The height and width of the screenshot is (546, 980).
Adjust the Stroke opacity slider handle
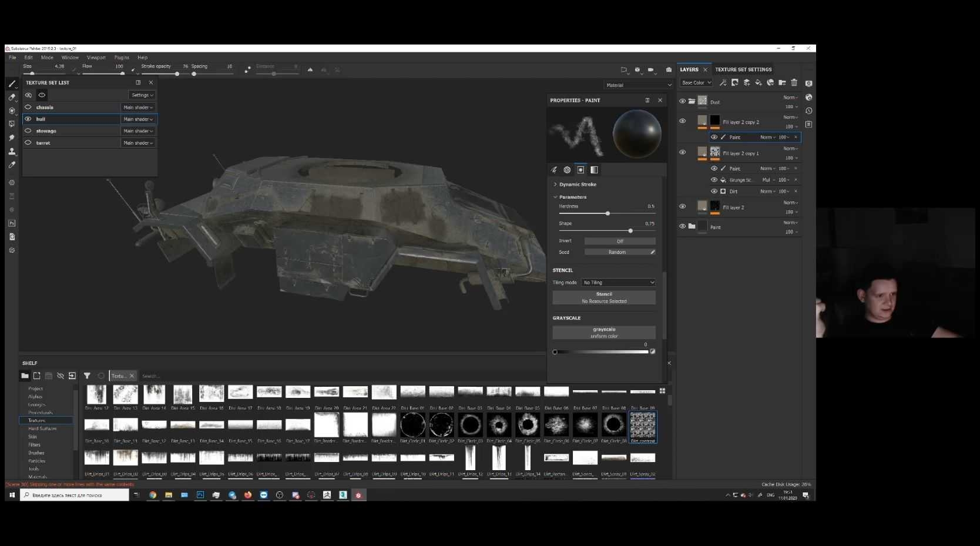point(177,73)
